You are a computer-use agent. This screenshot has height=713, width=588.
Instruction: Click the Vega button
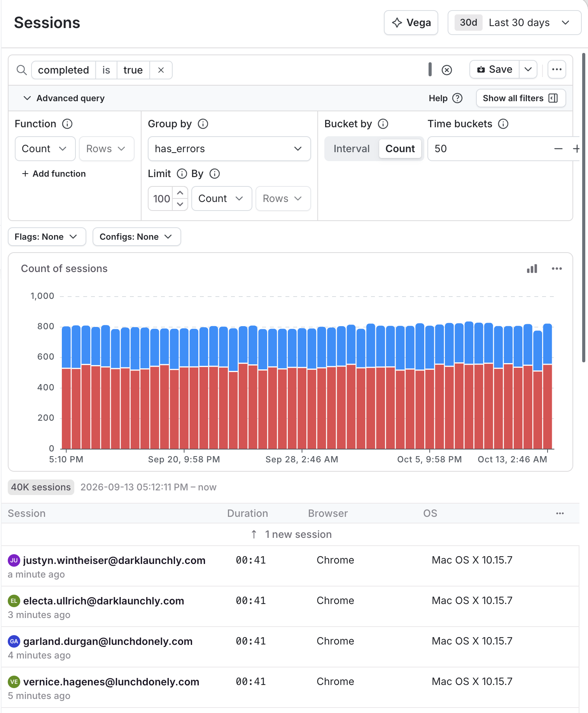click(x=411, y=23)
